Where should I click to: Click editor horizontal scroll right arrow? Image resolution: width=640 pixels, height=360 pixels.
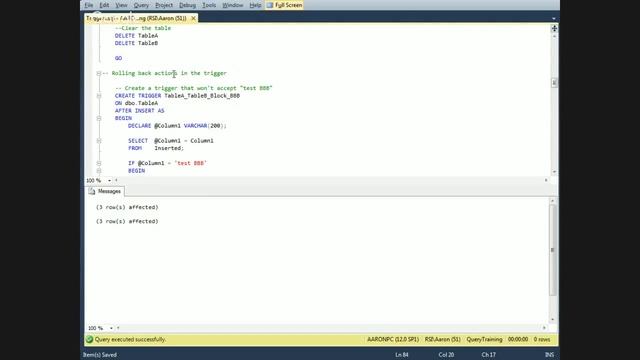tap(546, 180)
